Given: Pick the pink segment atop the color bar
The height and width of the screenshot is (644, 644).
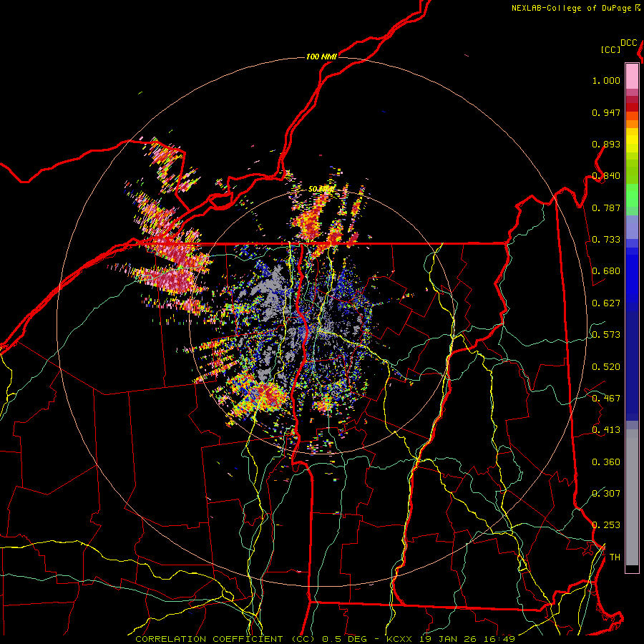Looking at the screenshot, I should point(632,77).
